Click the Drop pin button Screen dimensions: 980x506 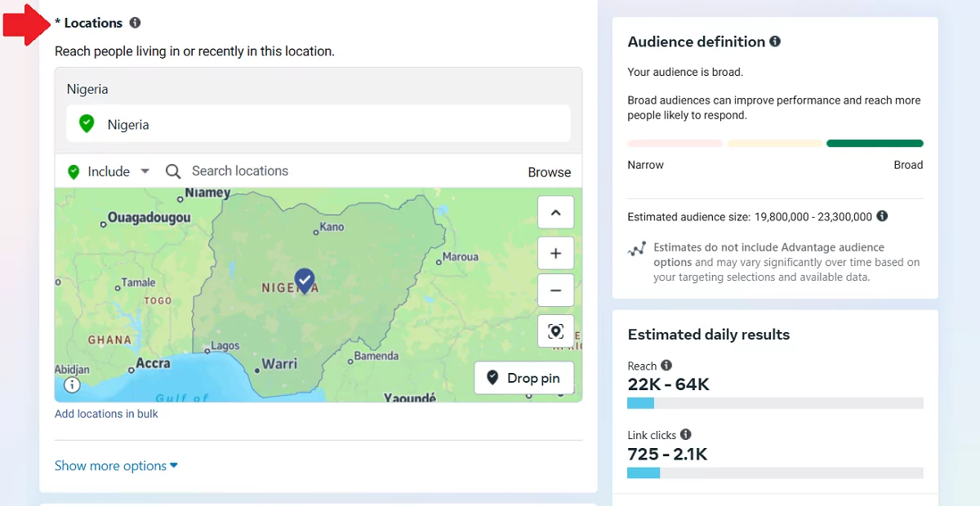tap(523, 378)
